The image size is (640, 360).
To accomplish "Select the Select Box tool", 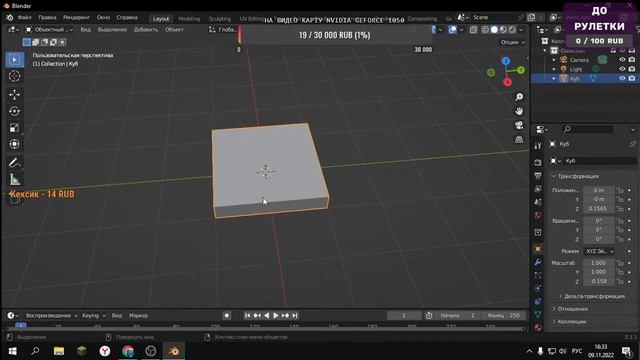I will click(x=15, y=60).
